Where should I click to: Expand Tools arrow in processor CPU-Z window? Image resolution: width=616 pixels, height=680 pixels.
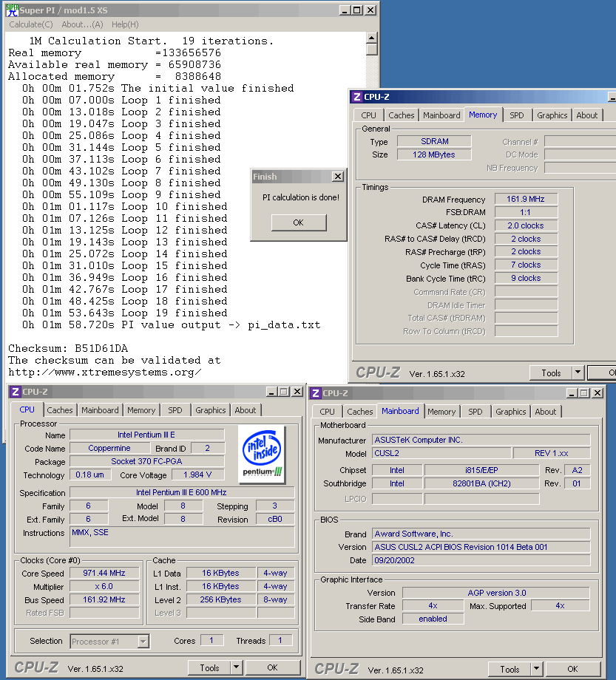coord(237,668)
